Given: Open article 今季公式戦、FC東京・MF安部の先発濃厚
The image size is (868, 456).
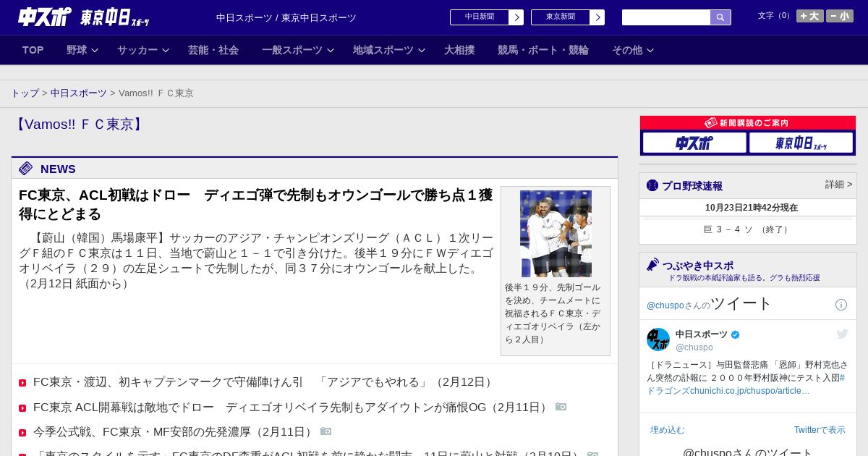Looking at the screenshot, I should [174, 432].
